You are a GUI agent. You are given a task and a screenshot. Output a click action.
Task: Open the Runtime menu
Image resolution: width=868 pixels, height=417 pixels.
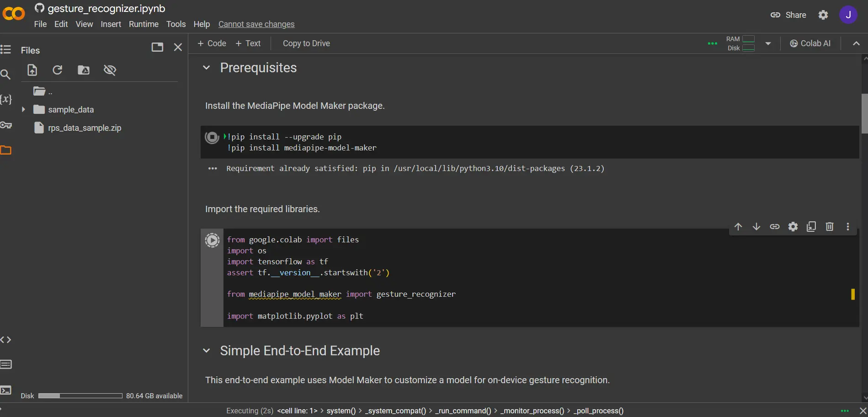[x=144, y=24]
